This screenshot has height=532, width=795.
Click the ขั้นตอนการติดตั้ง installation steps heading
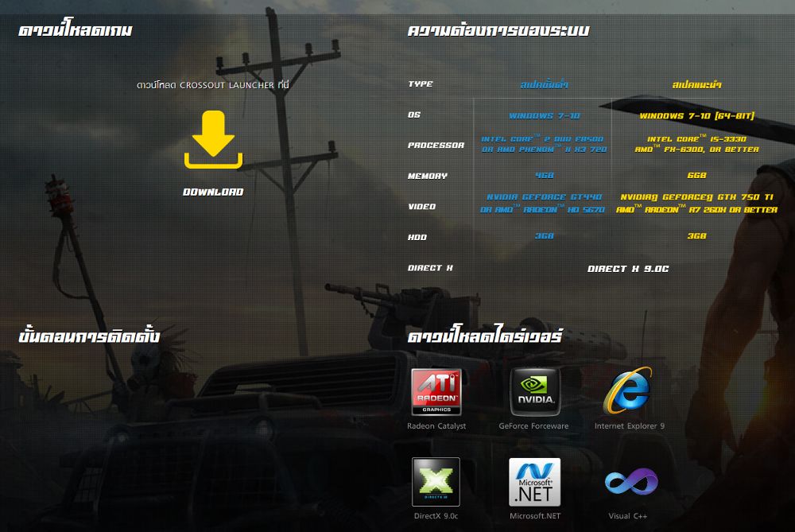[x=89, y=336]
